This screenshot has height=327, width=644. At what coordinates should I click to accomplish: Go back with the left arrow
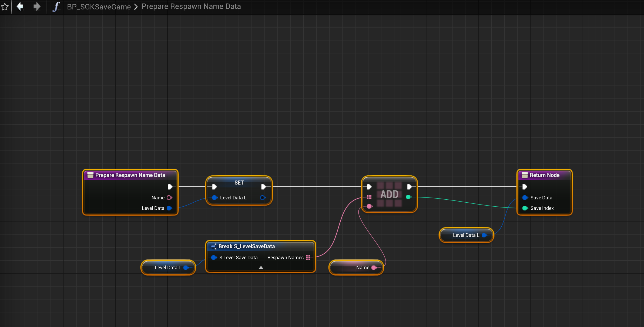20,6
